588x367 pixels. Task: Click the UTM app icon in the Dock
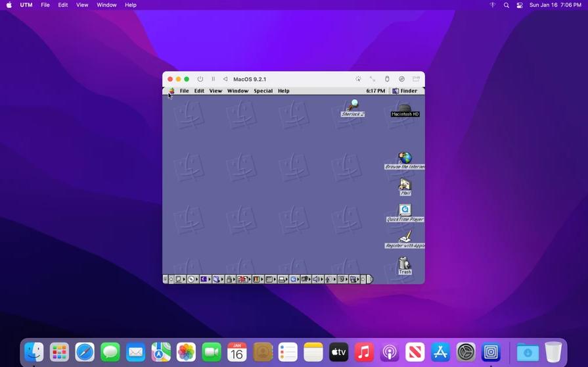point(491,353)
